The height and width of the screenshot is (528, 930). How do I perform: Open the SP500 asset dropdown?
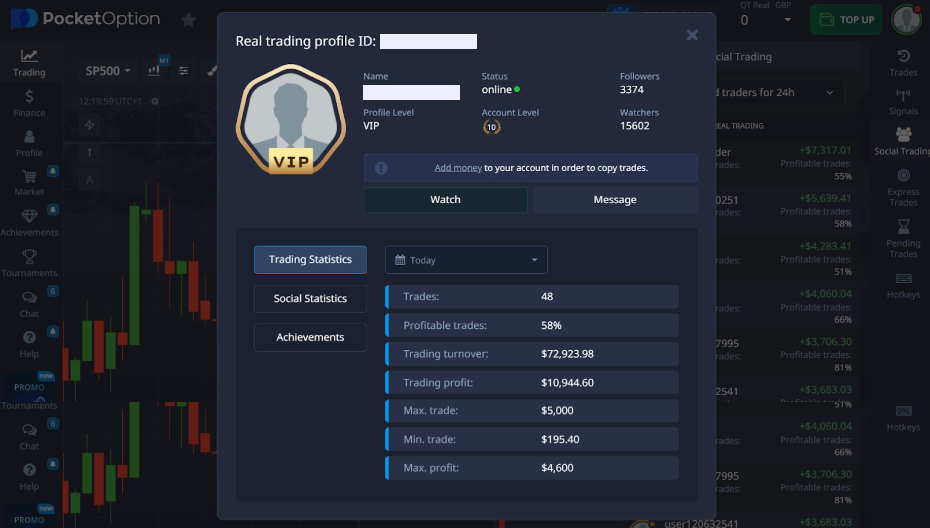coord(108,71)
